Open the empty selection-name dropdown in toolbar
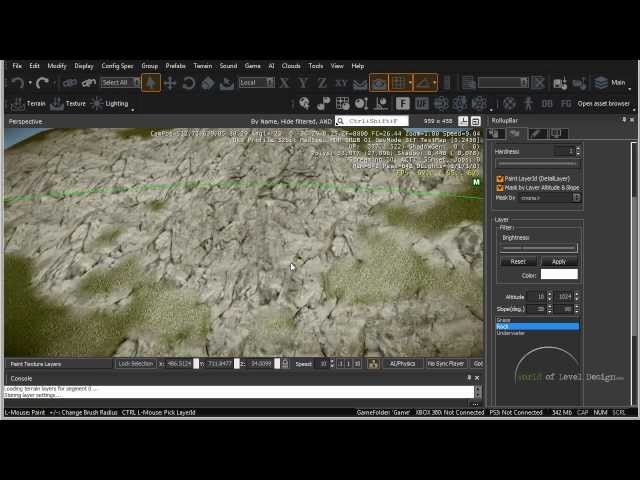 coord(504,83)
